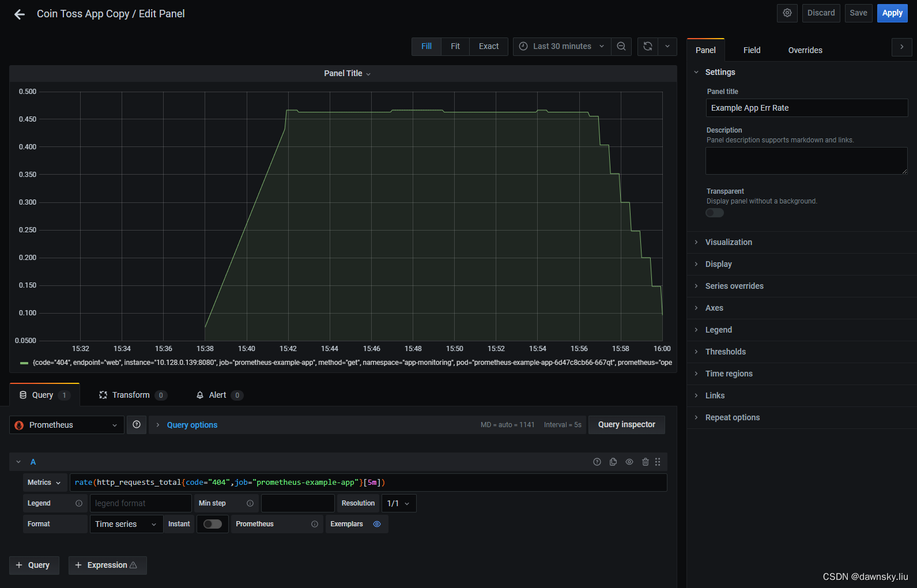917x588 pixels.
Task: Duplicate query A
Action: point(613,462)
